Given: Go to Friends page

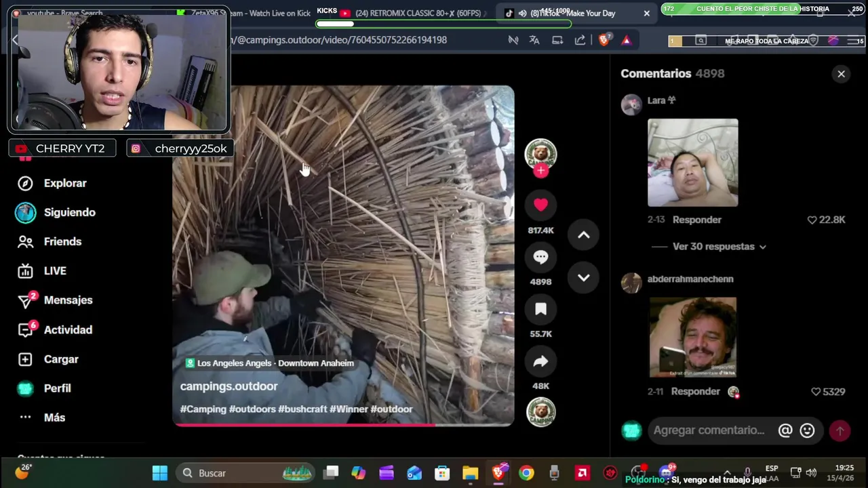Looking at the screenshot, I should pos(50,241).
